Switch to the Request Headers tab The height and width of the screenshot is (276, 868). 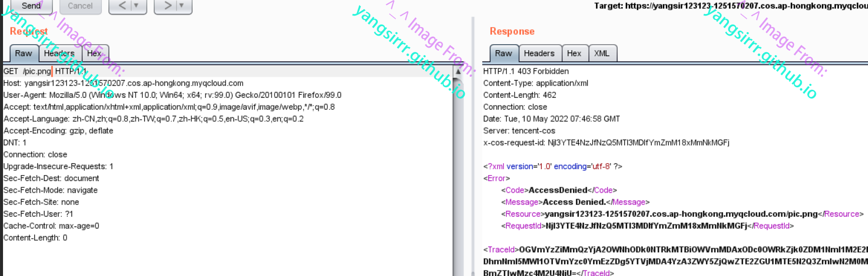pyautogui.click(x=59, y=53)
